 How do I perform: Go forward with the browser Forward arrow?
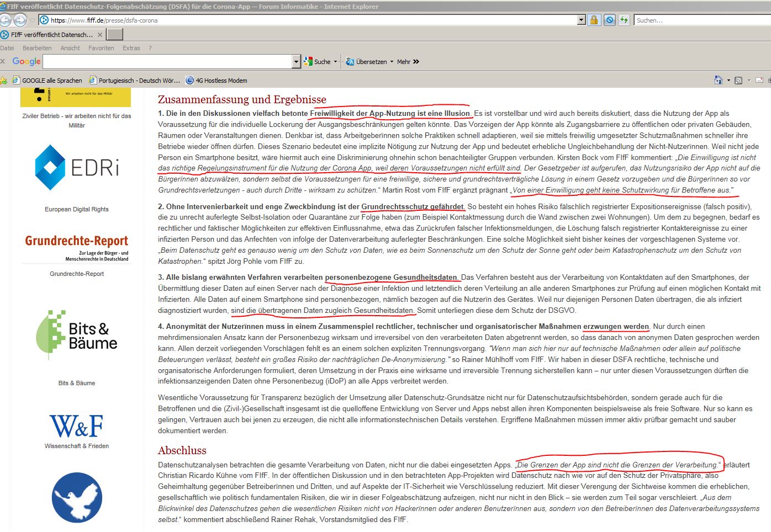(20, 20)
